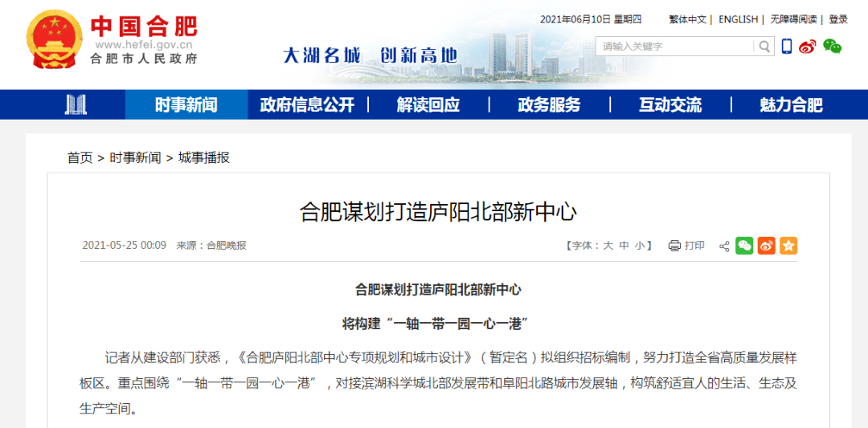Click the article title 合肥谋划打造庐阳北部新中心
This screenshot has height=428, width=868.
439,213
